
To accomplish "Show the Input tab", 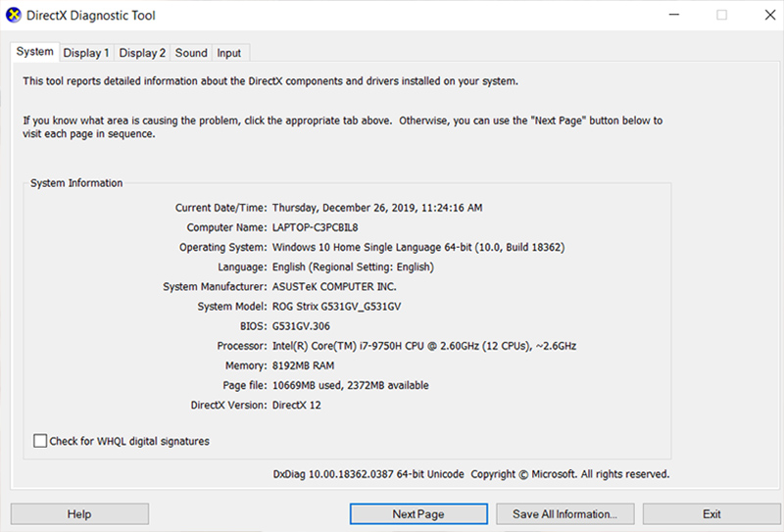I will [x=229, y=53].
